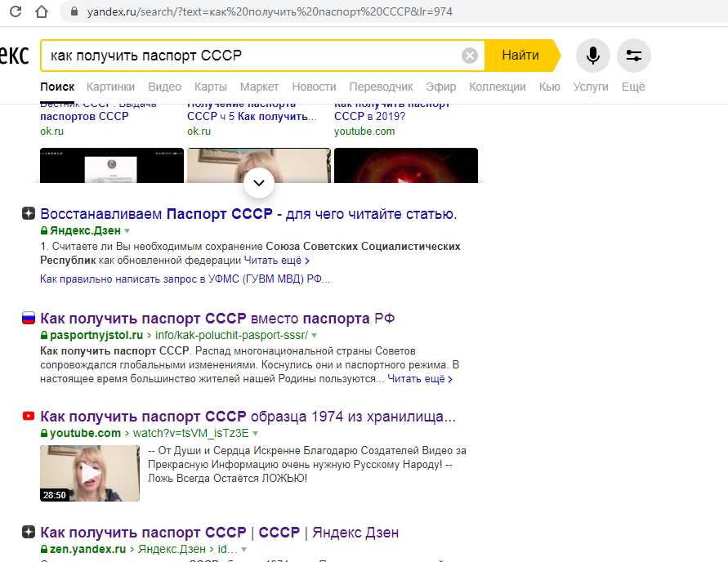Expand the video carousel with the down chevron

(x=259, y=183)
